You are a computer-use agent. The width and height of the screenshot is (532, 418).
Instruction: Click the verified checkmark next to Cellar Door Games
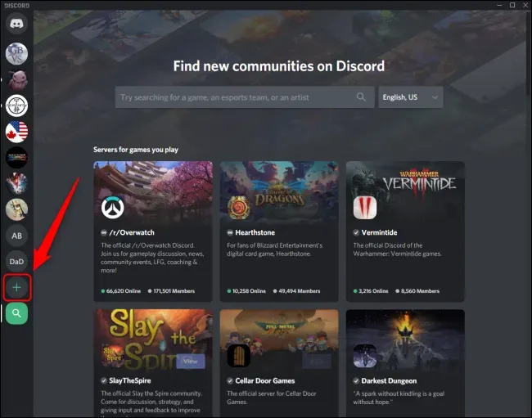click(x=230, y=380)
